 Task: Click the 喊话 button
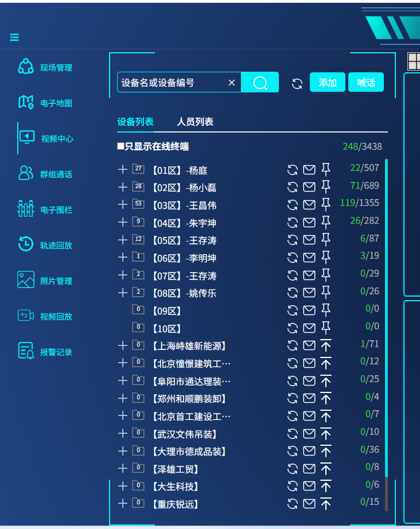pos(366,83)
